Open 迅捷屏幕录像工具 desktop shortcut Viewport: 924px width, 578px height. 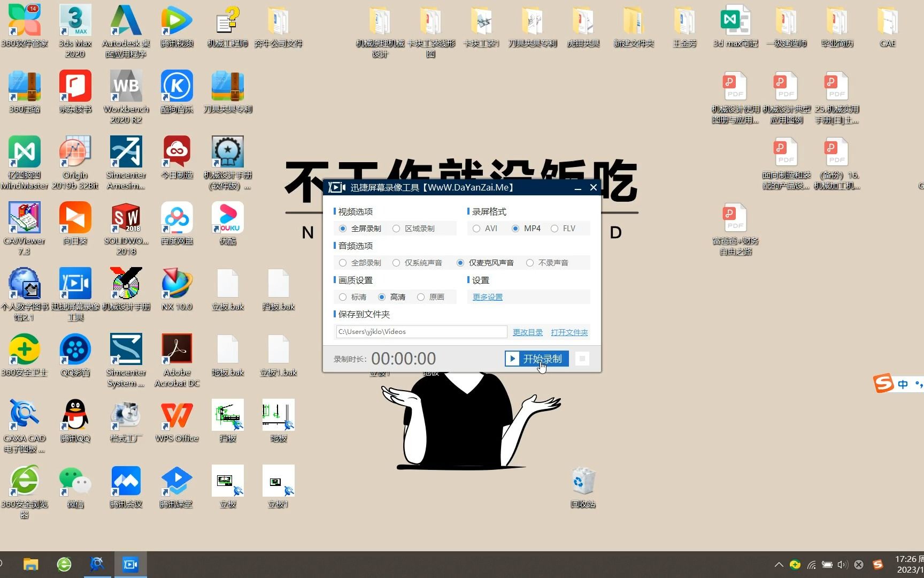tap(75, 294)
